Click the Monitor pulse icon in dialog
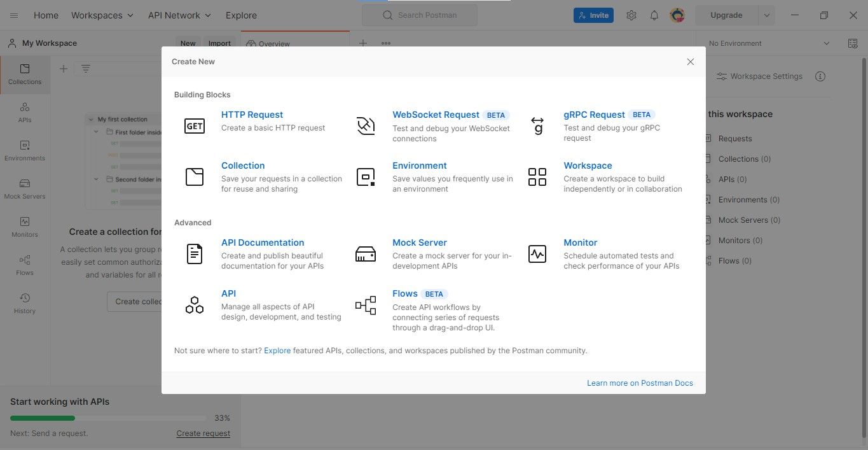Screen dimensions: 868x450 [537, 254]
